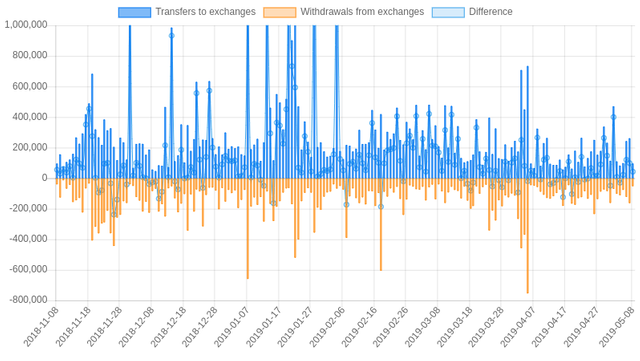Click the deepest orange withdrawal bar near -750,000
The image size is (640, 361).
pyautogui.click(x=527, y=236)
